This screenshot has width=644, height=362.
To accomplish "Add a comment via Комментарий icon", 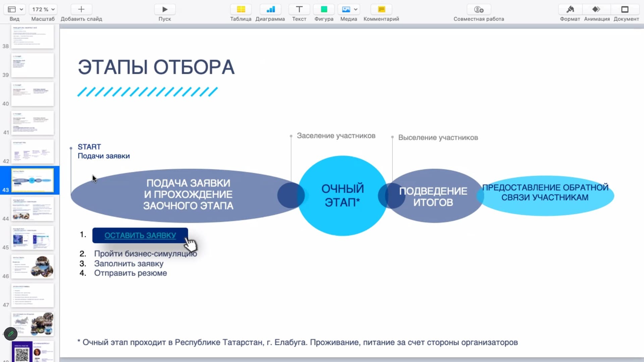I will pos(381,9).
